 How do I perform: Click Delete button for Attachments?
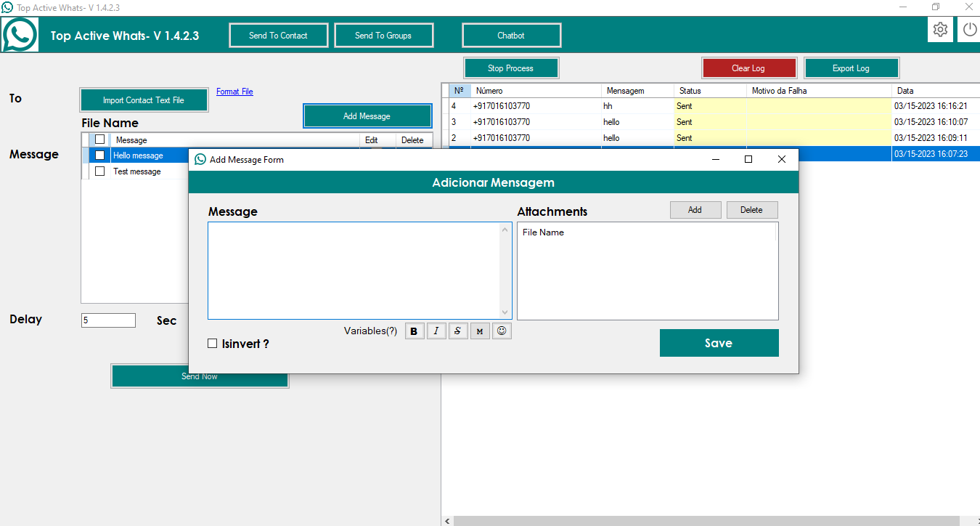pos(752,210)
